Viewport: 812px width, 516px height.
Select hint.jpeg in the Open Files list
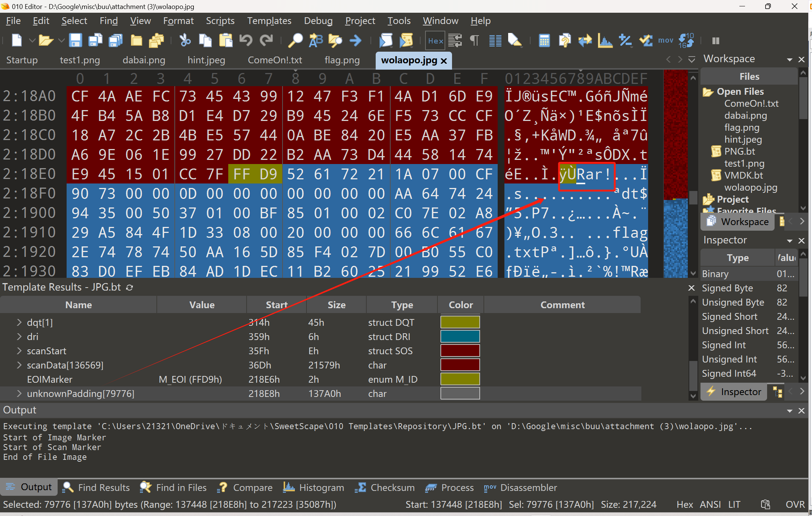(x=743, y=139)
